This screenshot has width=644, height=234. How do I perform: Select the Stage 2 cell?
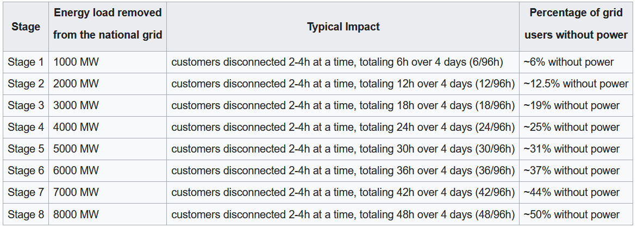(x=26, y=84)
